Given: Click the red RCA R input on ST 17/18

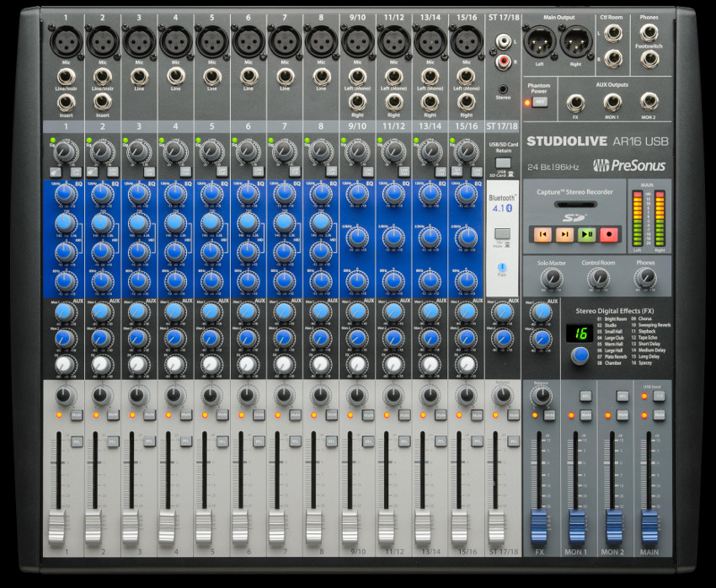Looking at the screenshot, I should click(x=503, y=61).
